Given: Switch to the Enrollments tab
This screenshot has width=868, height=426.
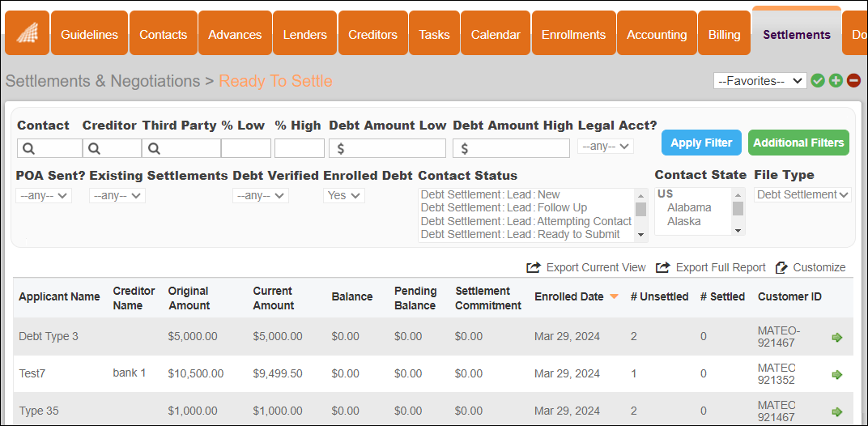Looking at the screenshot, I should point(573,34).
